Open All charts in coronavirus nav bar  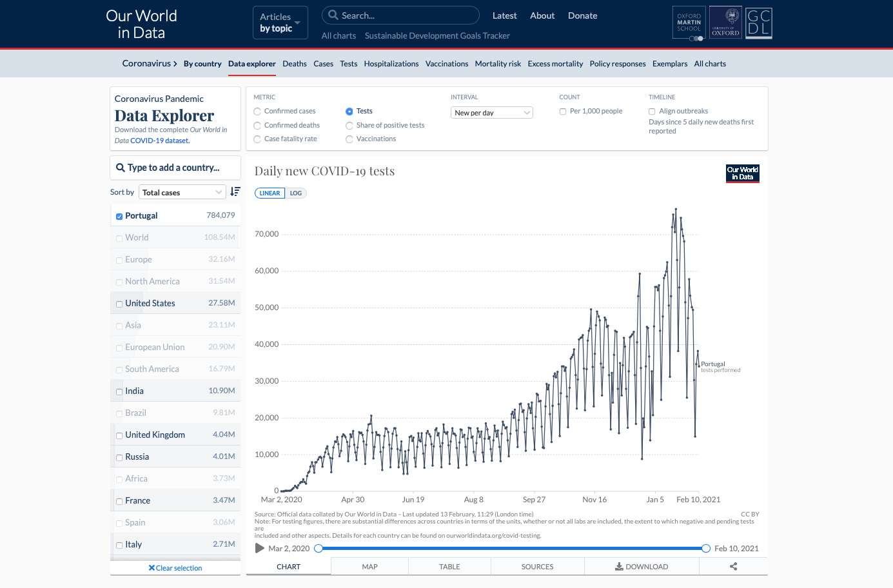tap(710, 64)
